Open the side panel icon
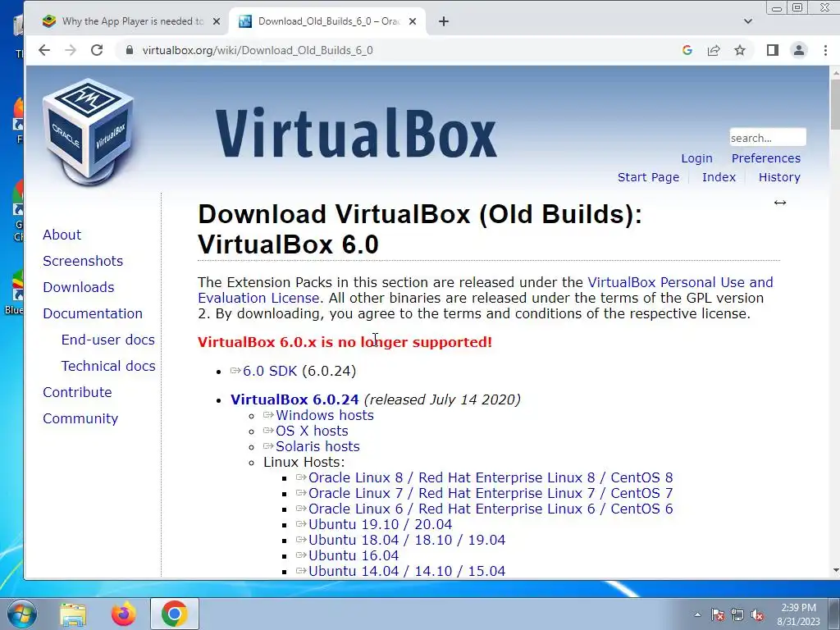Image resolution: width=840 pixels, height=630 pixels. (773, 50)
